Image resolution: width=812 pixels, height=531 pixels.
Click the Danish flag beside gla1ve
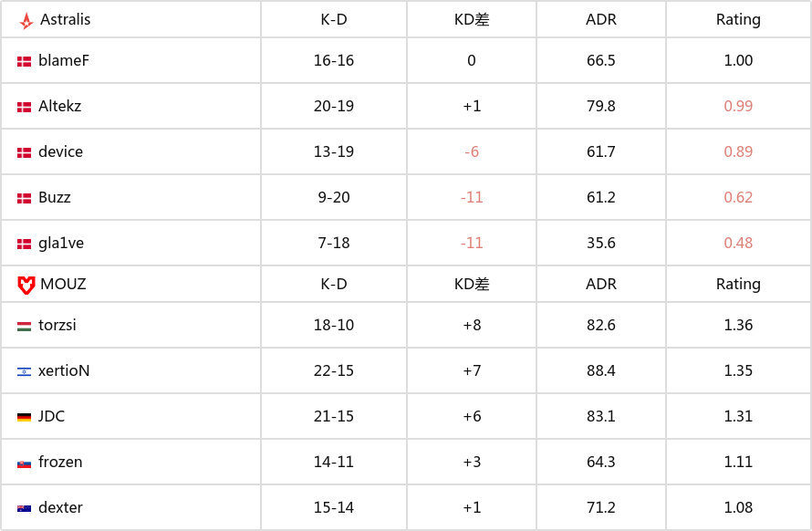24,244
